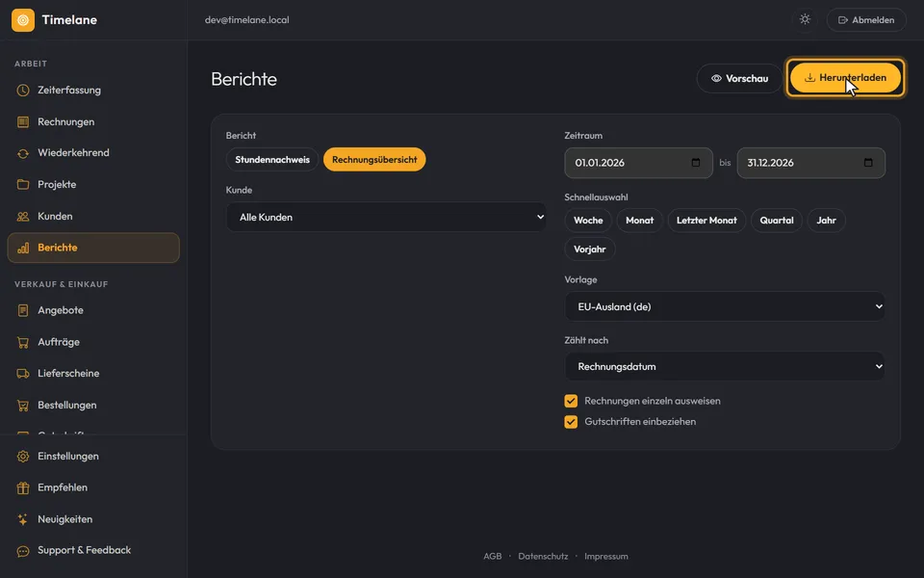Image resolution: width=924 pixels, height=578 pixels.
Task: Open calendar picker for end date 31.12.2026
Action: coord(868,163)
